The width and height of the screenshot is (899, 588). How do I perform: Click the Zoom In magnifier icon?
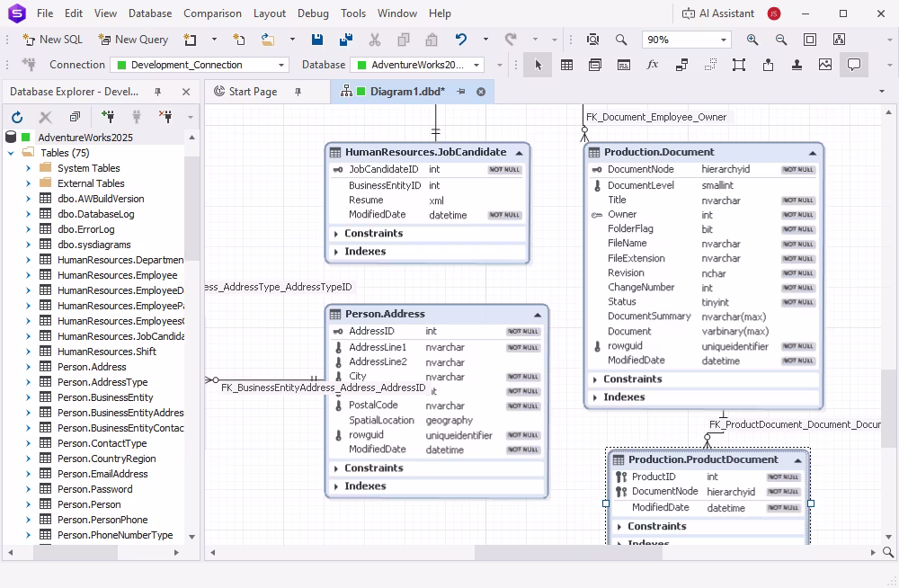[x=752, y=40]
